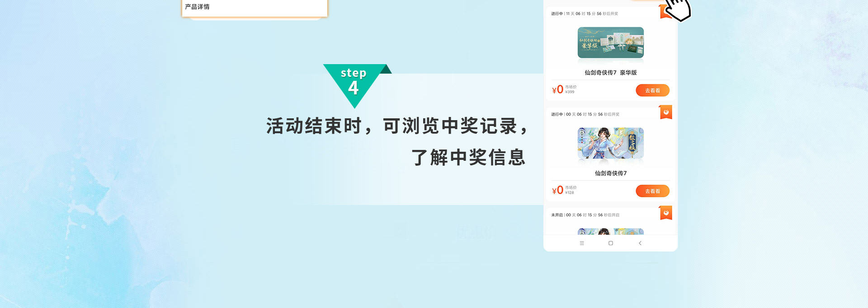Screen dimensions: 868x308
Task: Tap the phone's recent-apps menu icon
Action: tap(582, 243)
